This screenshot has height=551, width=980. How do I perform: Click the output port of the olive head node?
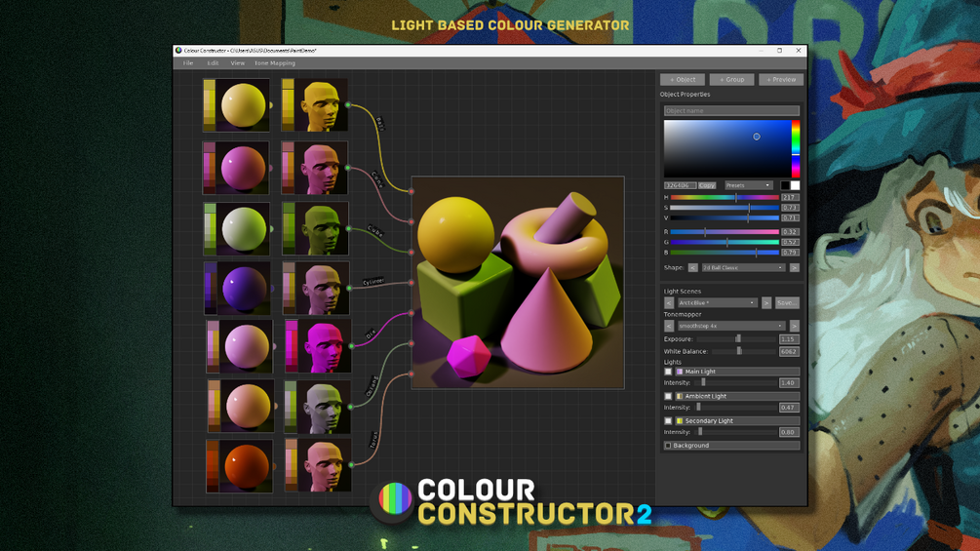pyautogui.click(x=349, y=228)
